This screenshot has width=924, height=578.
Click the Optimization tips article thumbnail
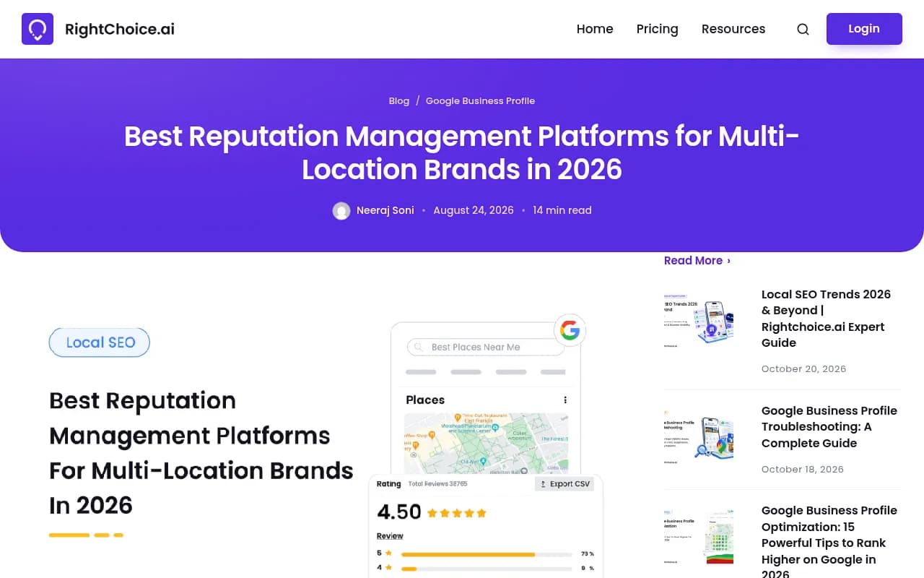[699, 538]
